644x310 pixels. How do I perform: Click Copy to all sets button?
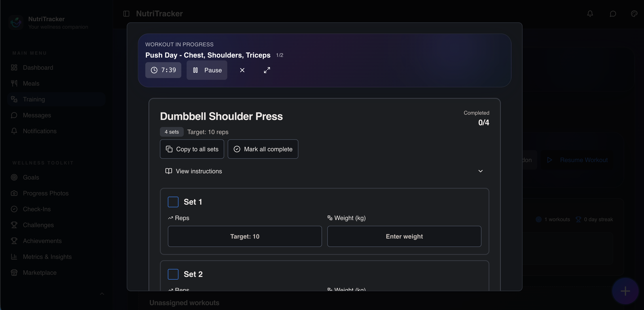tap(192, 149)
